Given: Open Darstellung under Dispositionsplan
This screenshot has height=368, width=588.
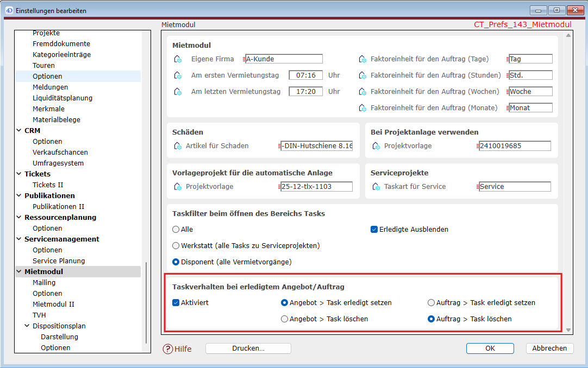Looking at the screenshot, I should click(59, 337).
